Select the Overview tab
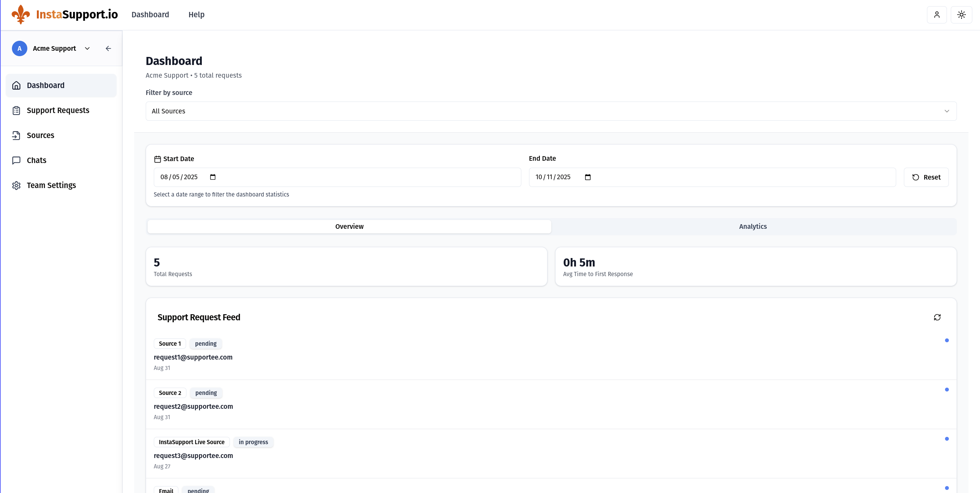 pos(349,227)
